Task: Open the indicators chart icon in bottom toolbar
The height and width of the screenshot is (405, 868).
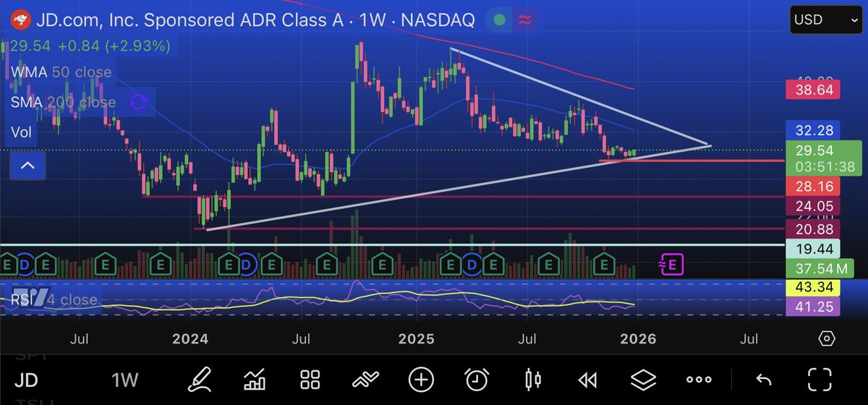Action: tap(255, 379)
